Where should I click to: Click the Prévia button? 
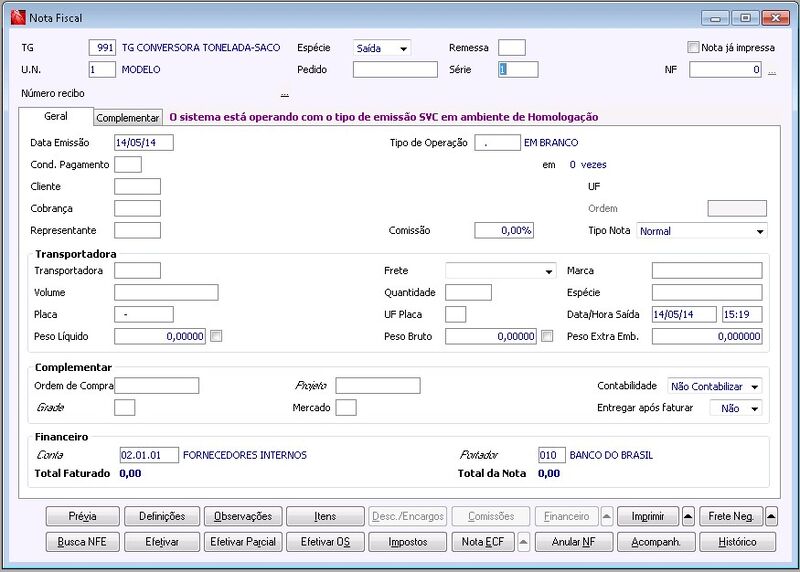pyautogui.click(x=83, y=516)
